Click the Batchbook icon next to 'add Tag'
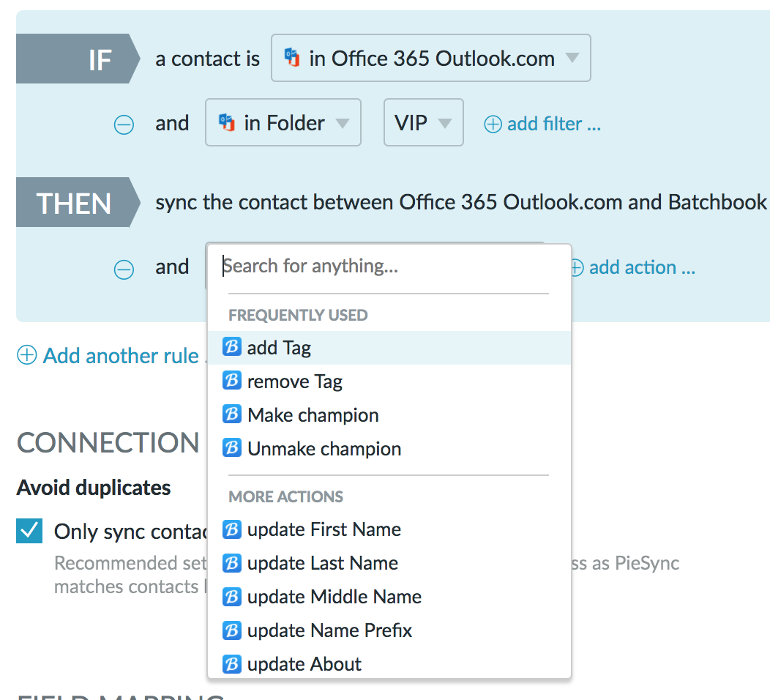Viewport: 770px width, 700px height. coord(232,347)
